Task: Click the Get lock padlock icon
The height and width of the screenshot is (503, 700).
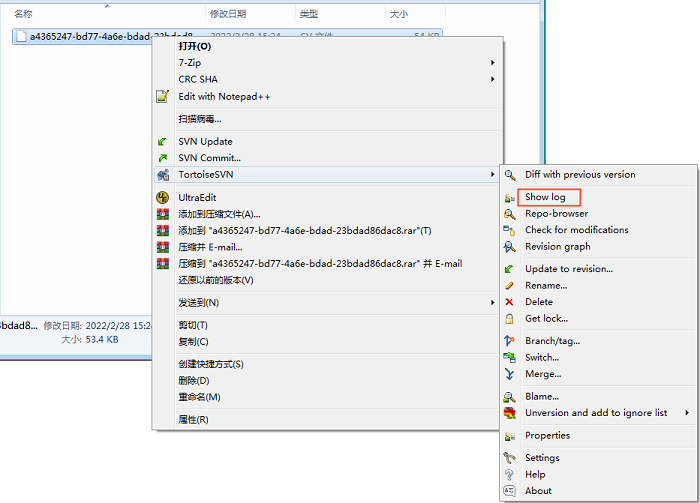Action: click(510, 319)
